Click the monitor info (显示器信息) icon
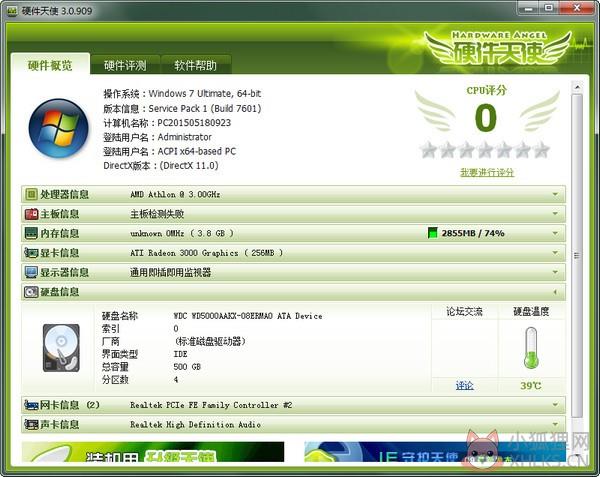600x477 pixels. 31,272
